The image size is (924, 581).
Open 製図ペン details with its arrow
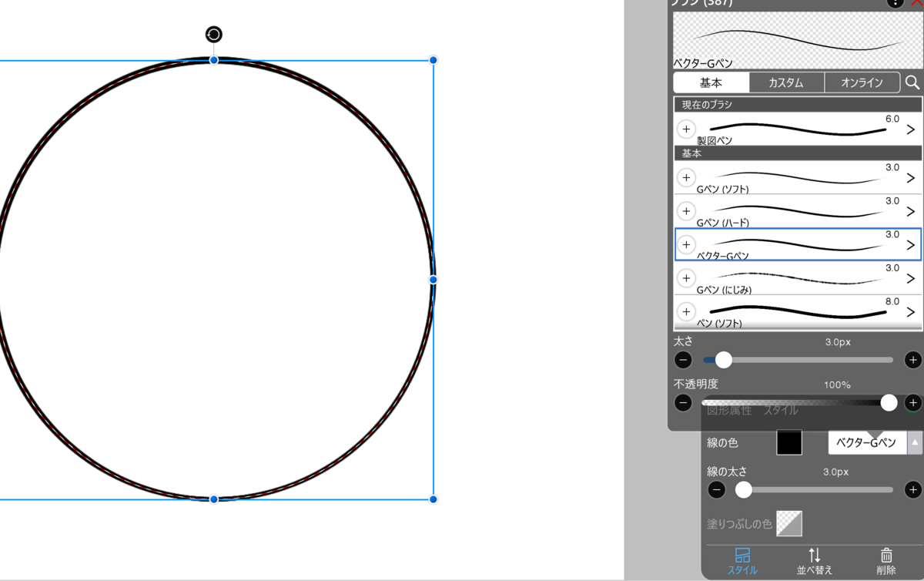coord(911,129)
